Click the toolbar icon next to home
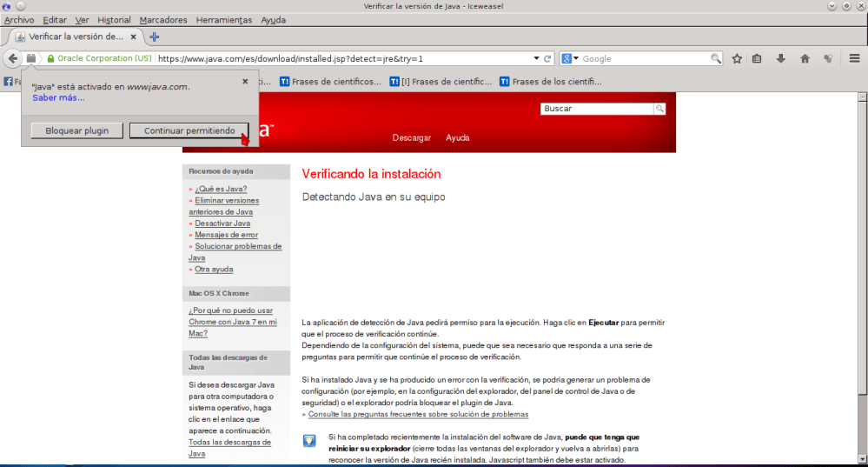This screenshot has width=868, height=467. point(828,59)
